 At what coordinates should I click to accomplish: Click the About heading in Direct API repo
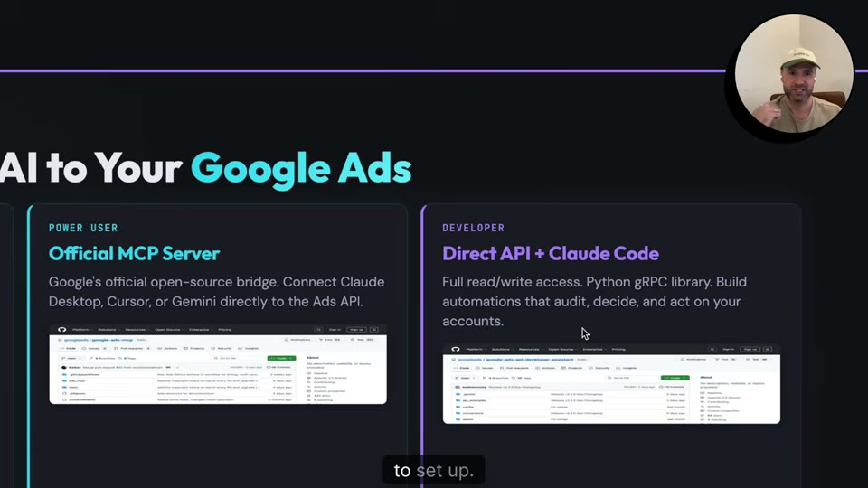[706, 377]
